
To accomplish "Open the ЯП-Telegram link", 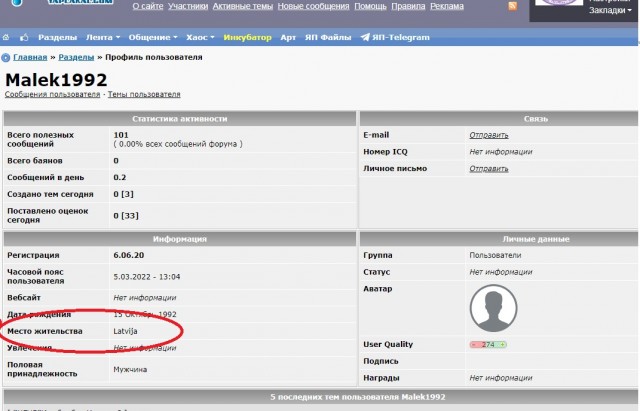I will click(401, 37).
